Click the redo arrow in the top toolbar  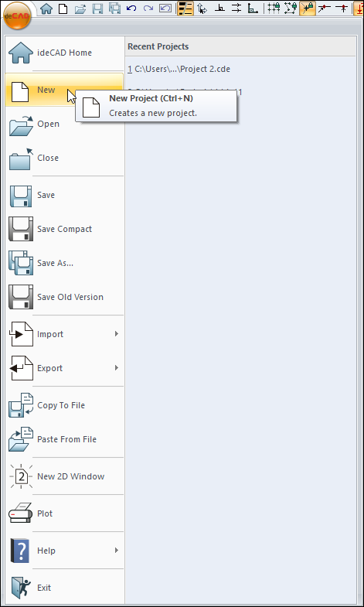(x=148, y=9)
